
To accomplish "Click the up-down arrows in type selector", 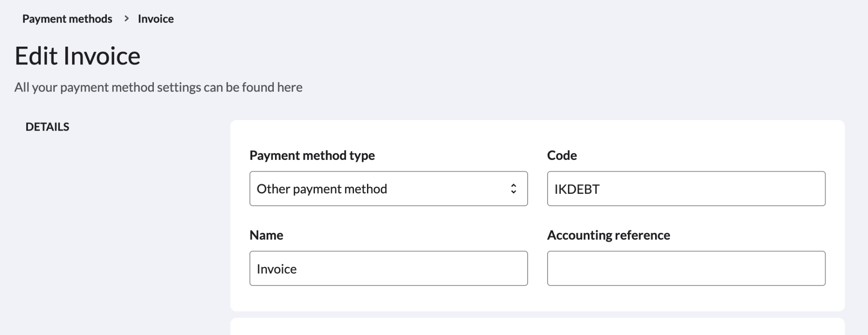I will [513, 189].
